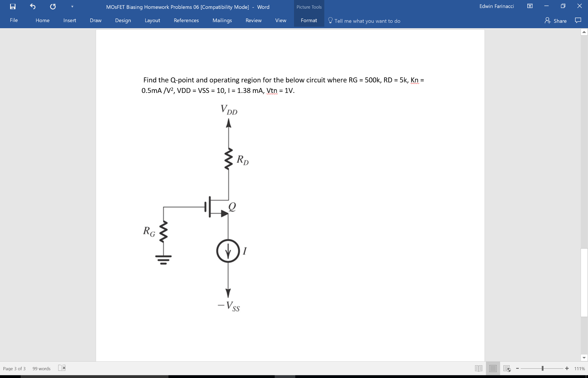Click the Ribbon Display Options icon
This screenshot has width=588, height=378.
(x=529, y=6)
